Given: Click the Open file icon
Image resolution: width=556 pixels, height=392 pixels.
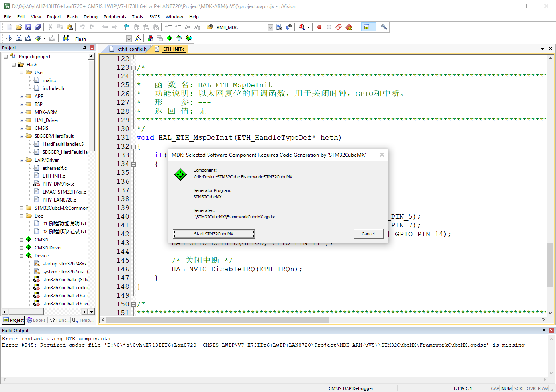Looking at the screenshot, I should [x=19, y=27].
